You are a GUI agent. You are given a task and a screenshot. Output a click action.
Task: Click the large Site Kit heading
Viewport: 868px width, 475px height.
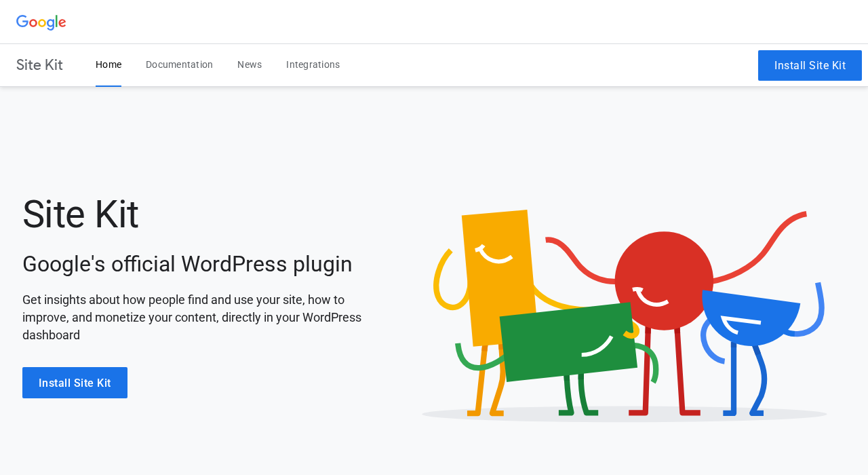(81, 214)
